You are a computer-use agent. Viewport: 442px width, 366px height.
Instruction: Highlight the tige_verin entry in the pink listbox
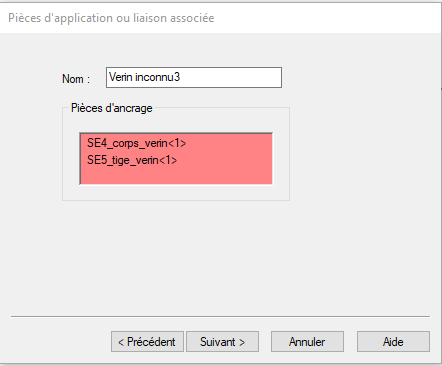click(x=132, y=160)
